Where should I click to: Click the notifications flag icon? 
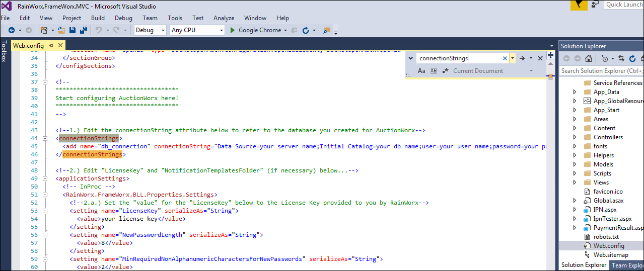[x=579, y=5]
